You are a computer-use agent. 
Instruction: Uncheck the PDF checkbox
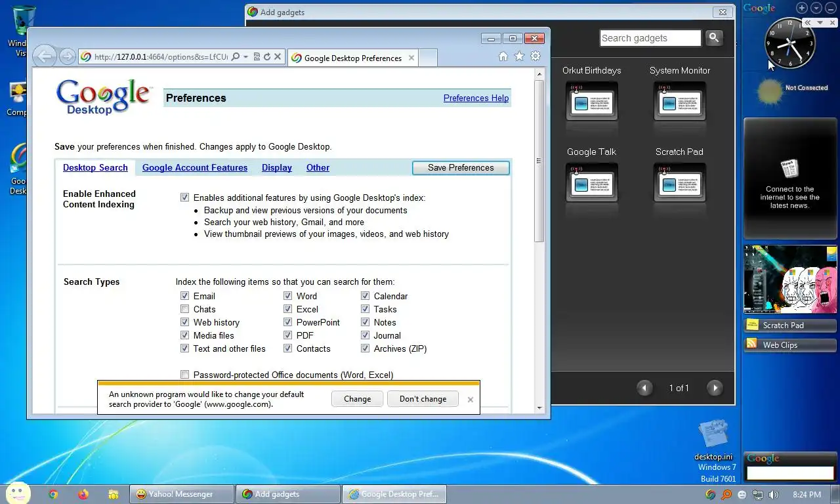click(287, 335)
